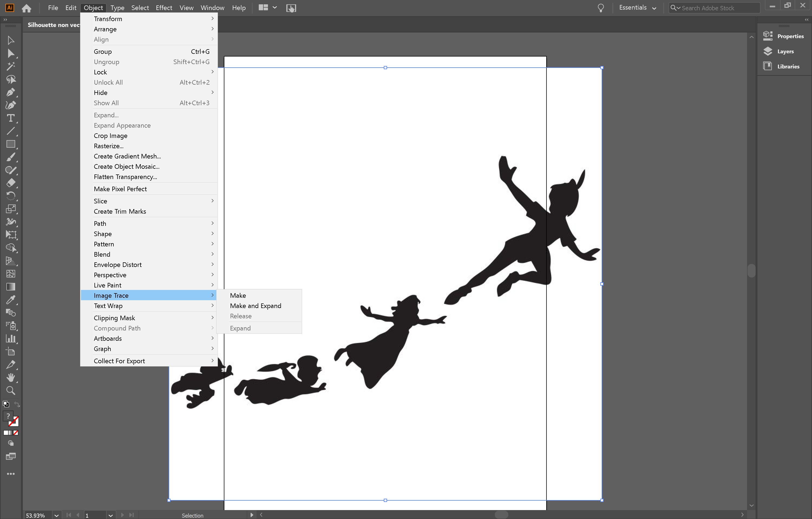
Task: Select the Paintbrush tool
Action: pyautogui.click(x=11, y=156)
